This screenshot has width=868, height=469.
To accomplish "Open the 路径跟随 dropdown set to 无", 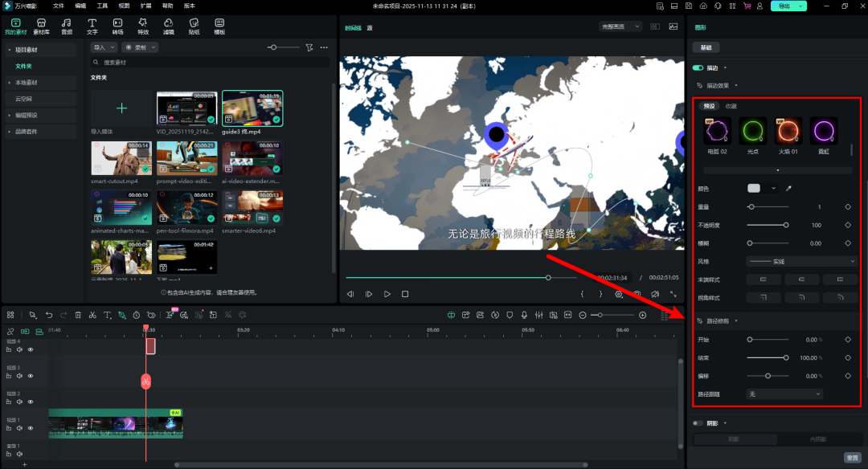I will pos(784,394).
